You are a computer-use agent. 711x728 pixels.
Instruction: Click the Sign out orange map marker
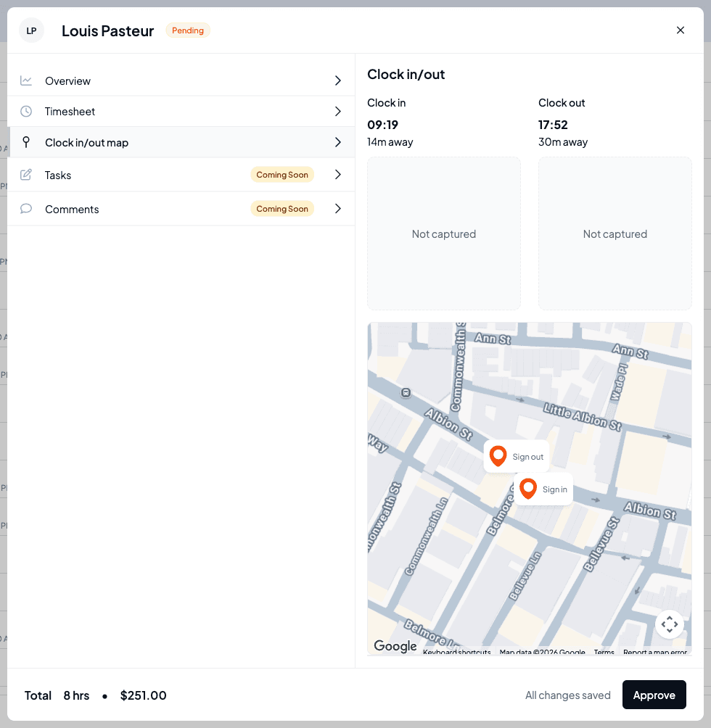(498, 456)
